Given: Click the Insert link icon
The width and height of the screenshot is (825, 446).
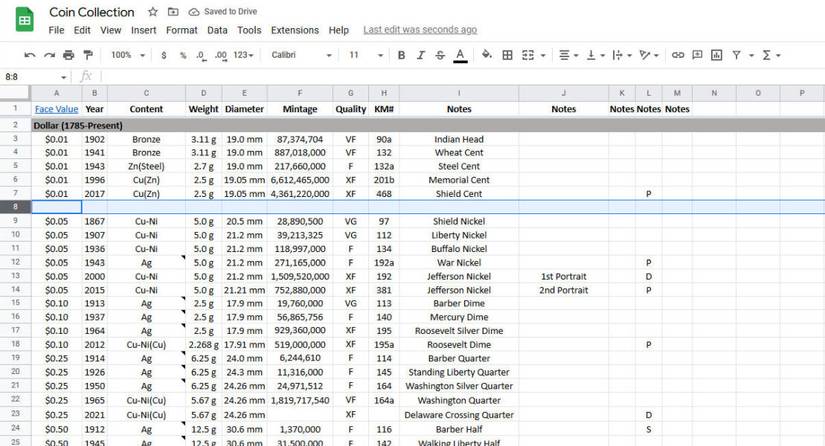Looking at the screenshot, I should coord(678,55).
